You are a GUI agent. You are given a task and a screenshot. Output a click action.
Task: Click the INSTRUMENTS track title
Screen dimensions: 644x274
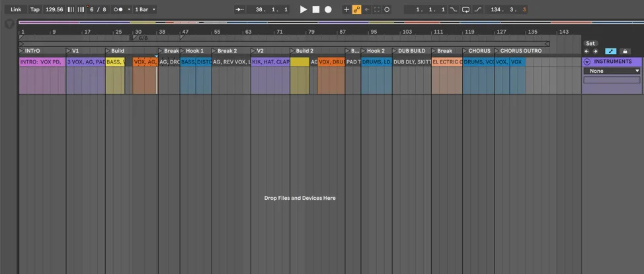(613, 62)
